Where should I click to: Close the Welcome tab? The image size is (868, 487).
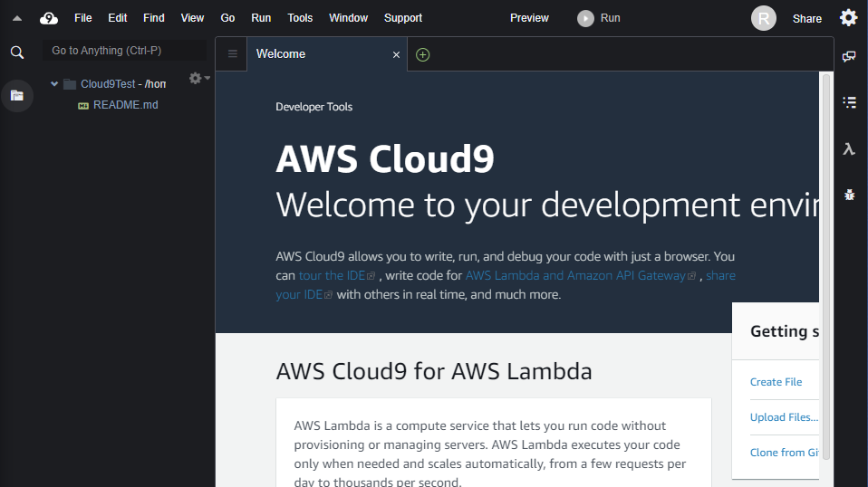click(396, 54)
